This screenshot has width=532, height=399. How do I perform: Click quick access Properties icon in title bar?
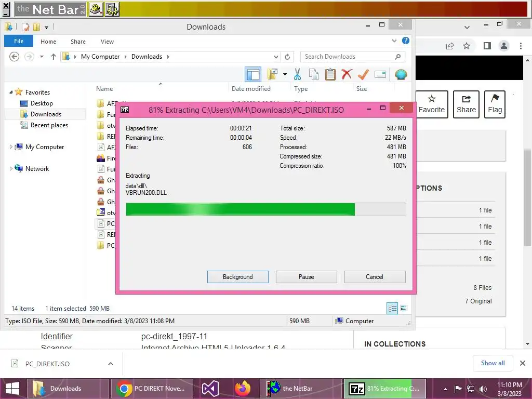25,27
